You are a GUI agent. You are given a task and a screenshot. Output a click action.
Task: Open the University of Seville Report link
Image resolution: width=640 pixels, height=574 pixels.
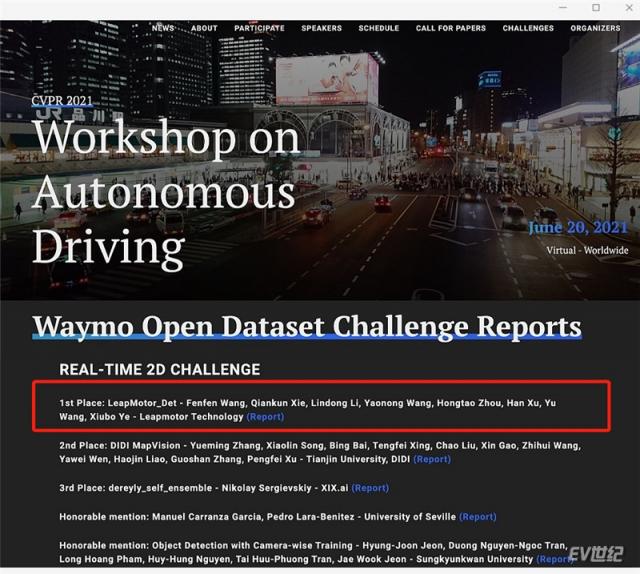[x=478, y=517]
